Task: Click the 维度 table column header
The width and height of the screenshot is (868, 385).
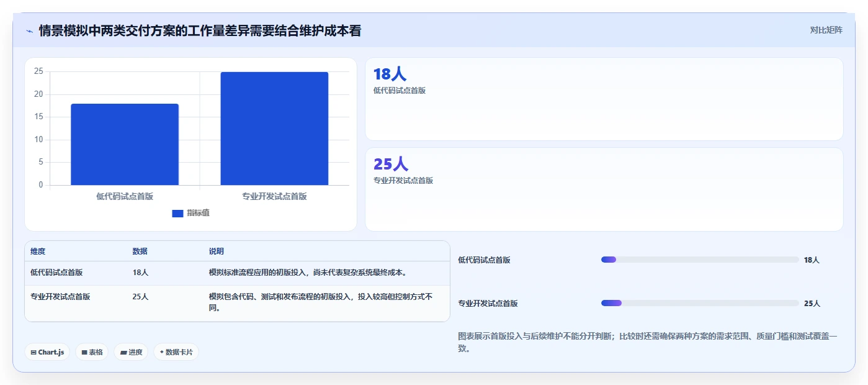Action: [38, 251]
